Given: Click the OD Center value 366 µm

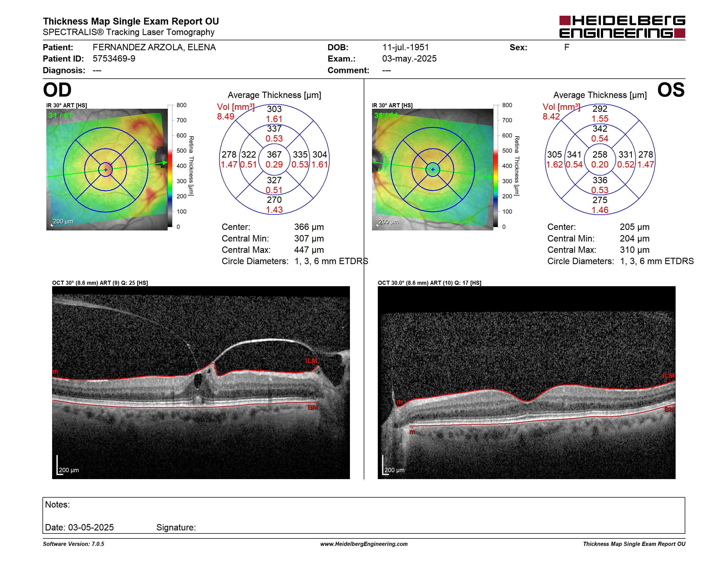Looking at the screenshot, I should (309, 227).
